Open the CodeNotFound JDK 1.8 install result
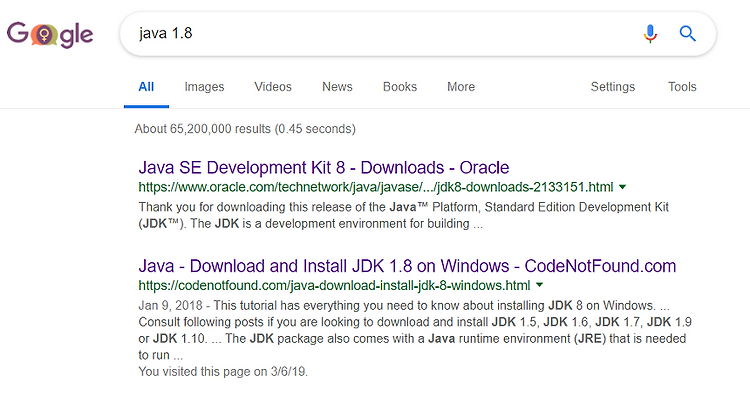The image size is (750, 396). pos(407,266)
